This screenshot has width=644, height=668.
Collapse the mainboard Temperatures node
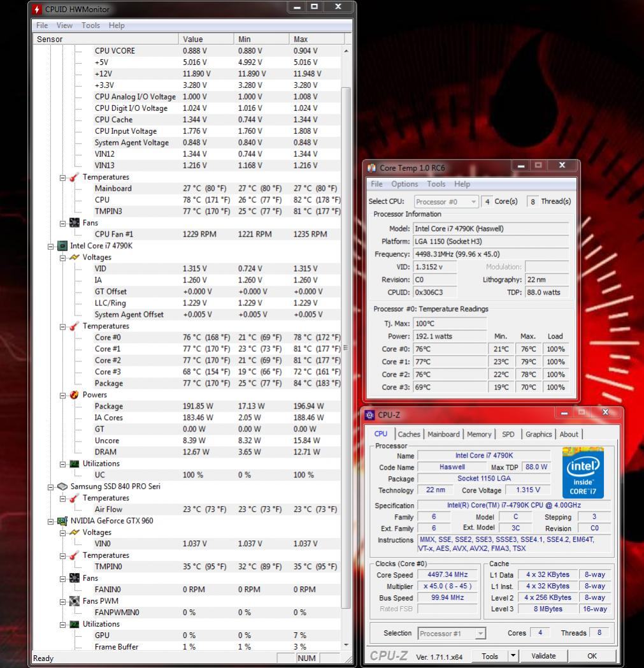click(x=62, y=178)
